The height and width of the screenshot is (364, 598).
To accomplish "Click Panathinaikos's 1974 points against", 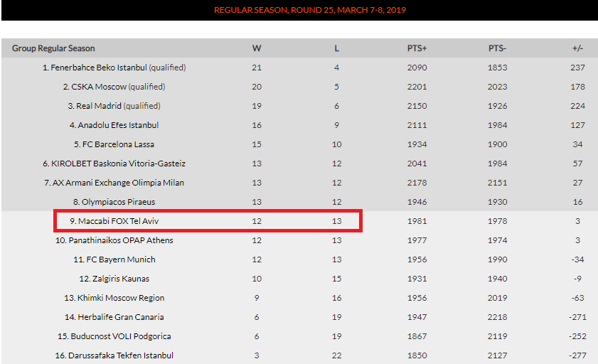I will pyautogui.click(x=497, y=240).
